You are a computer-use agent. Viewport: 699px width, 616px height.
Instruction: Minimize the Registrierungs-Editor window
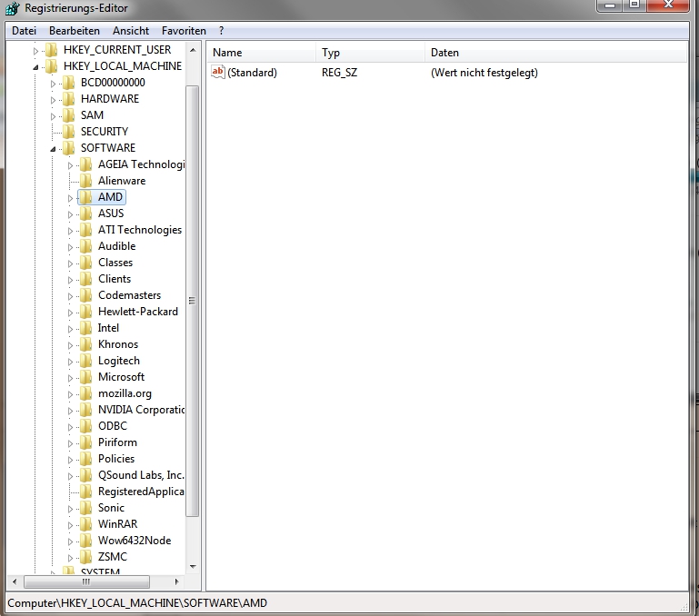pos(609,5)
